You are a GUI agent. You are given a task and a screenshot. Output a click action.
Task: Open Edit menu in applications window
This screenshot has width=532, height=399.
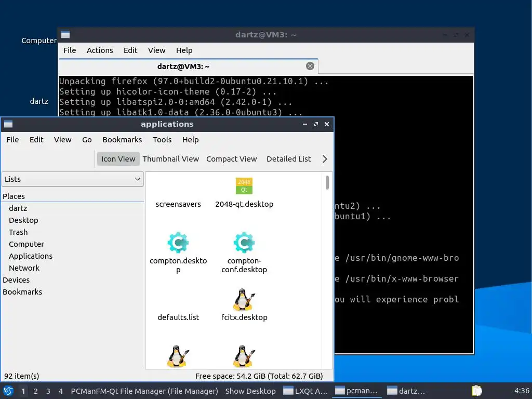tap(36, 139)
